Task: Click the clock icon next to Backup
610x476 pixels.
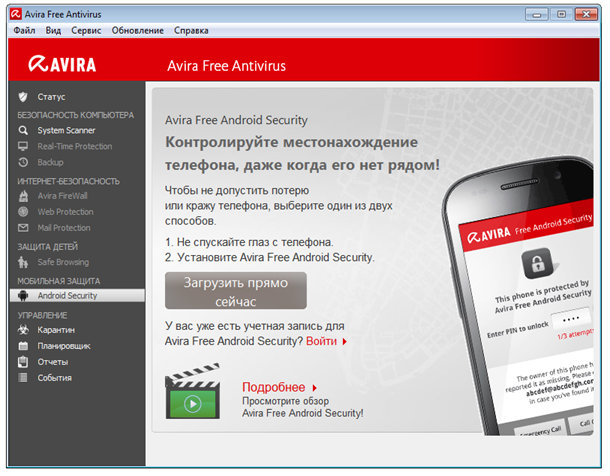Action: point(23,162)
